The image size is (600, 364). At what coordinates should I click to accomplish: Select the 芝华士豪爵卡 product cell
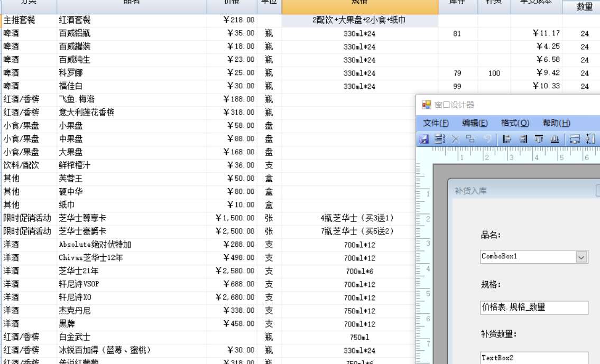coord(132,231)
